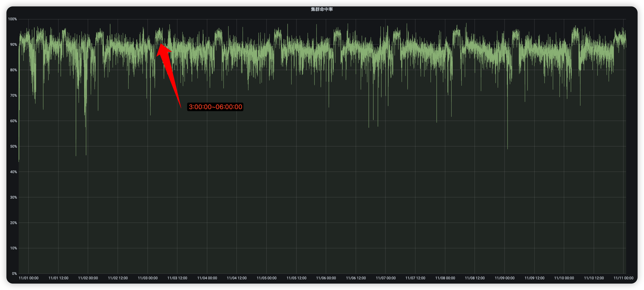Click the 11/09 12:00 axis tick
This screenshot has height=290, width=644.
click(x=534, y=278)
